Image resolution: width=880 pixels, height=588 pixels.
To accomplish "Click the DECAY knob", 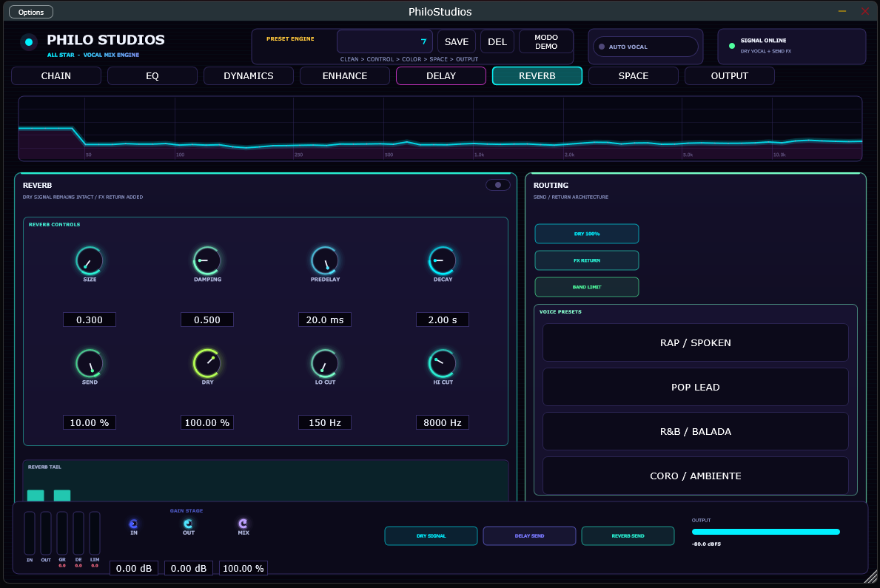I will [443, 260].
